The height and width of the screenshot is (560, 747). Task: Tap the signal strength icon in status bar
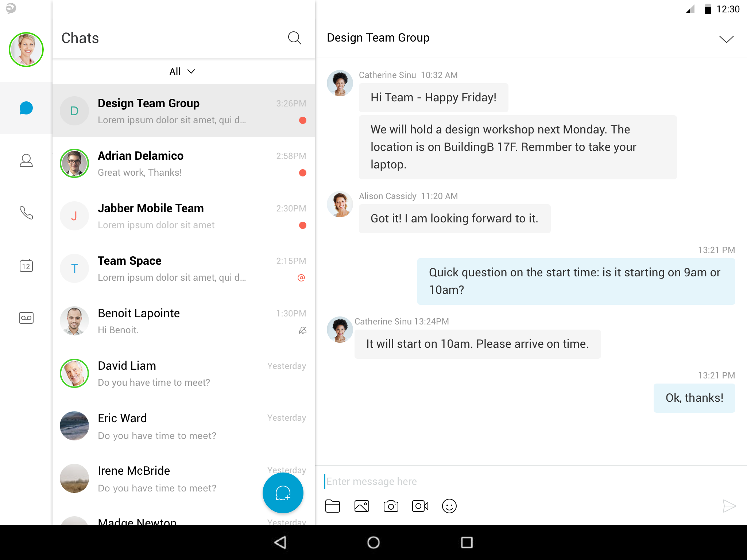690,9
